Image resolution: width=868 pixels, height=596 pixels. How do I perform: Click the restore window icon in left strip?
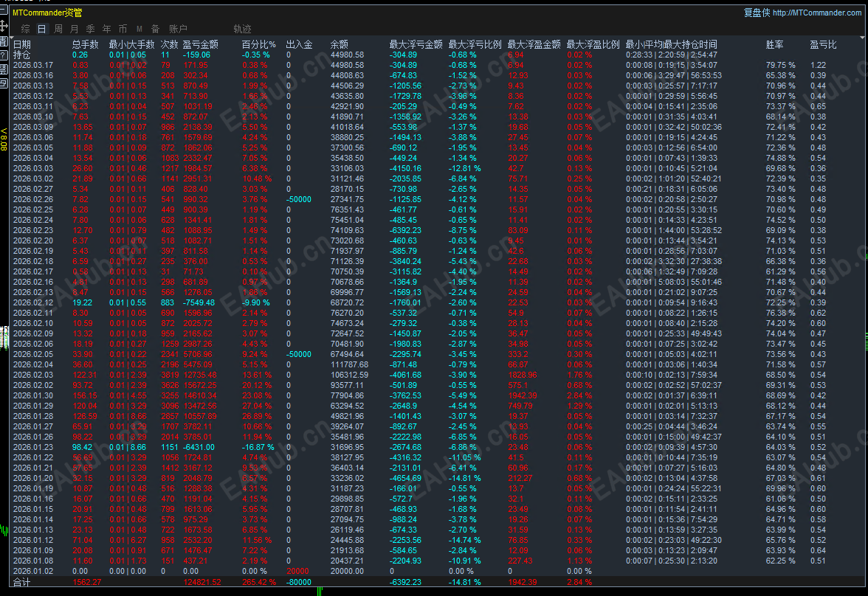[3, 83]
